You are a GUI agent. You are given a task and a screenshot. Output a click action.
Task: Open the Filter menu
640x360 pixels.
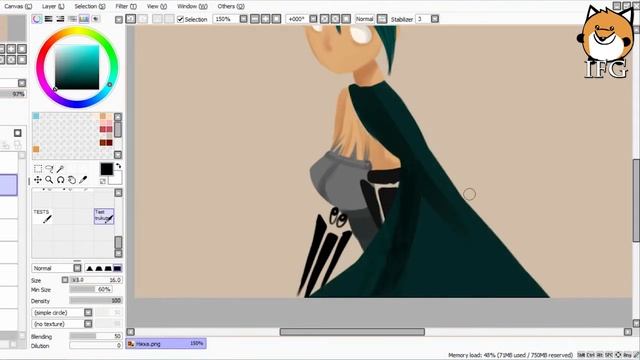126,6
